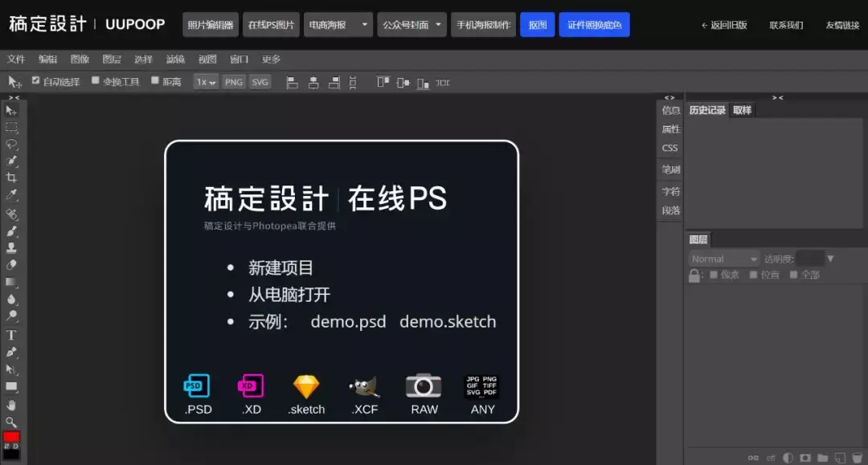
Task: Select the Magic Wand tool
Action: point(11,161)
